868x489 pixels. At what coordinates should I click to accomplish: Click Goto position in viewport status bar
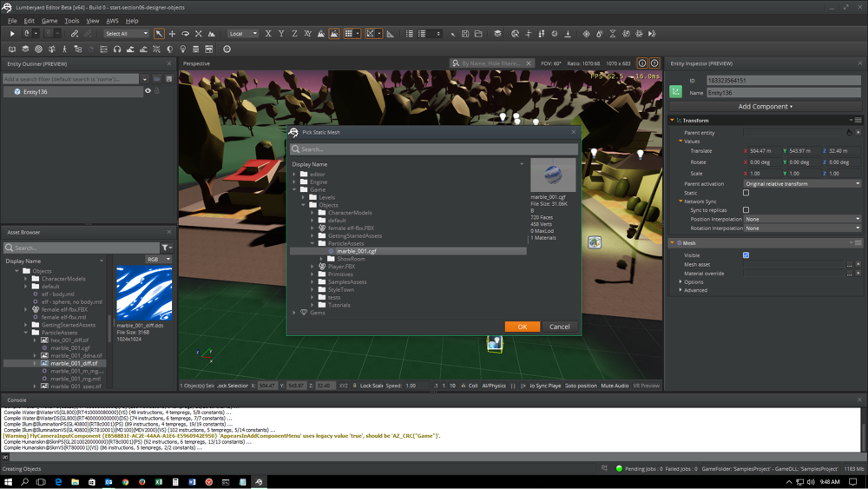(581, 386)
